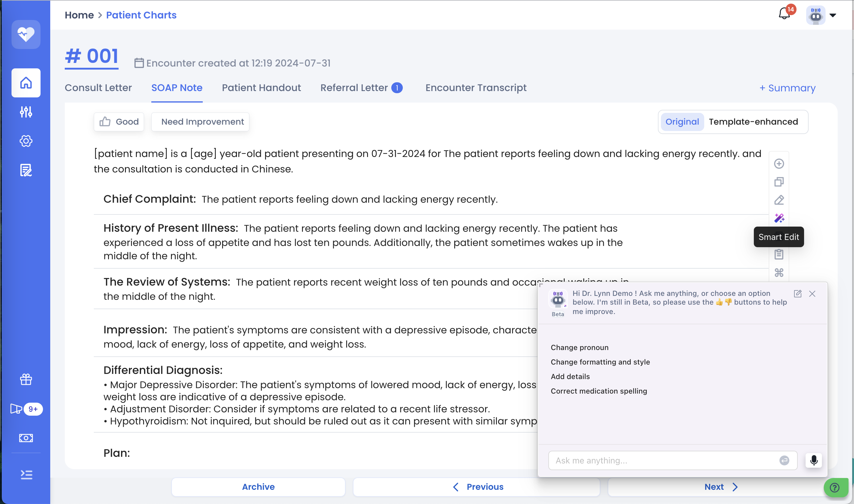This screenshot has height=504, width=854.
Task: Click the megaphone announcements icon
Action: (x=16, y=409)
